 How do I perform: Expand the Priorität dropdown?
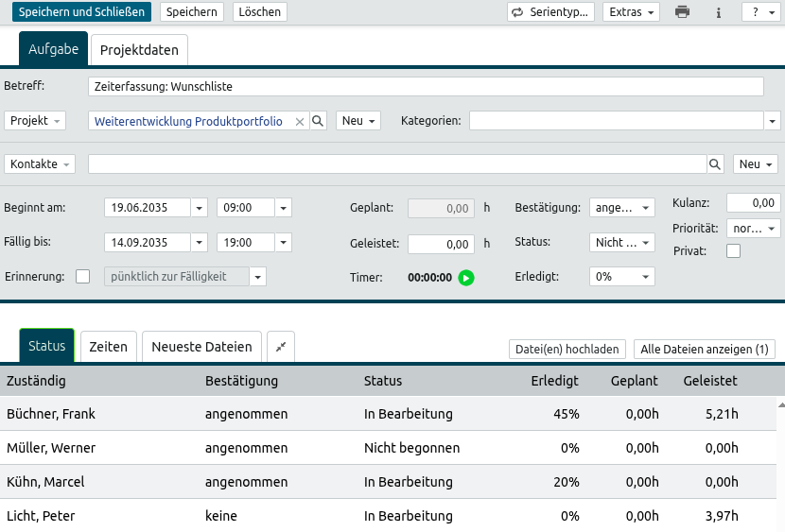click(x=755, y=229)
